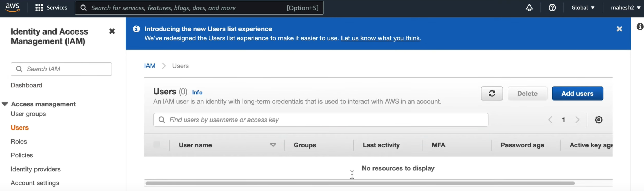Screen dimensions: 644x191
Task: Open table preferences gear icon
Action: [x=599, y=120]
